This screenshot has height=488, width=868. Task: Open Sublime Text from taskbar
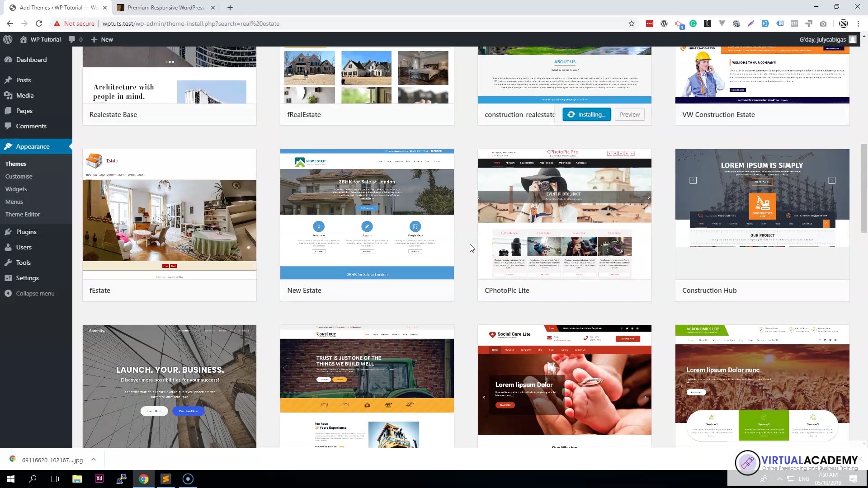[x=166, y=479]
